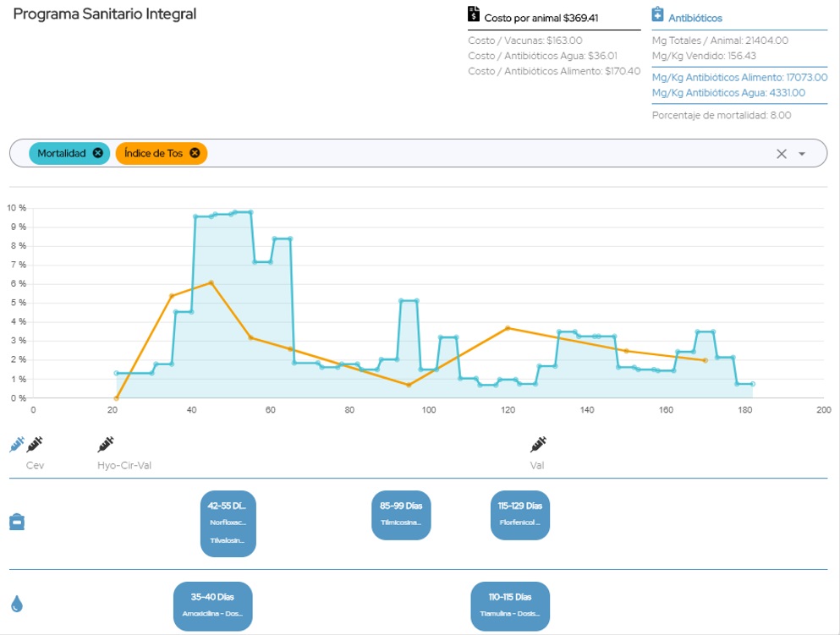Screen dimensions: 840x635
Task: Click the water drop antibiotics icon
Action: tap(16, 604)
